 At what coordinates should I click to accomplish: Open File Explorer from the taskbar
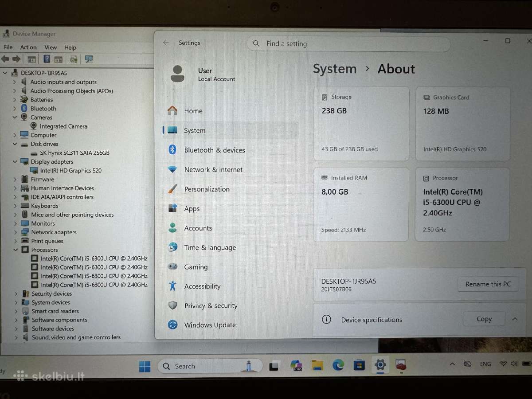317,365
